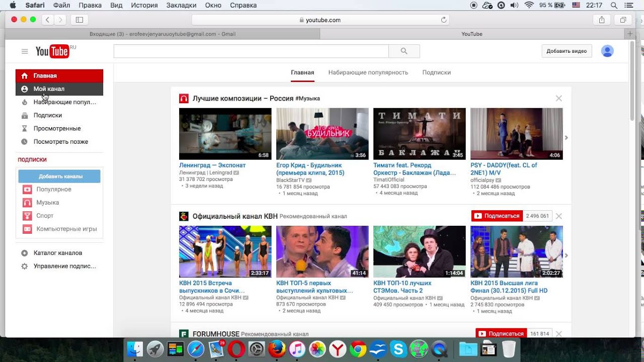Click the Safari back arrow
The image size is (644, 362).
coord(48,20)
